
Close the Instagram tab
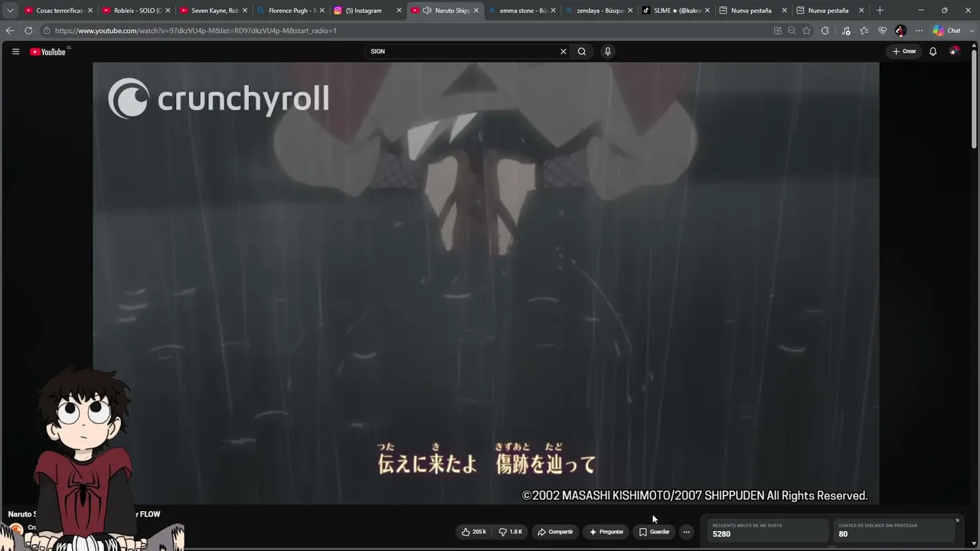[x=399, y=11]
